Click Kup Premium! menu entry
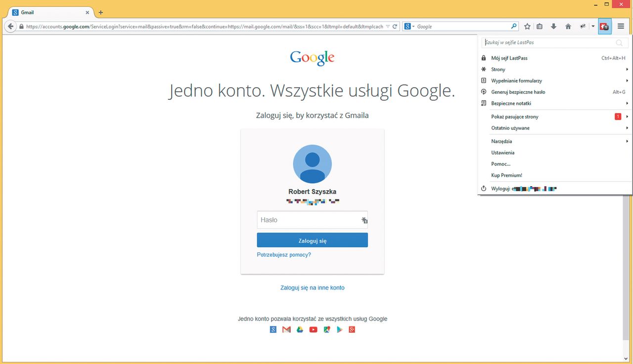Viewport: 633px width, 364px height. pos(554,176)
